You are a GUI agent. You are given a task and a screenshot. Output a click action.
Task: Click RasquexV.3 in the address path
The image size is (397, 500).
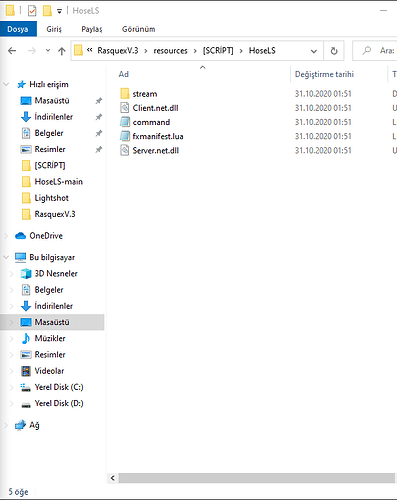[118, 51]
